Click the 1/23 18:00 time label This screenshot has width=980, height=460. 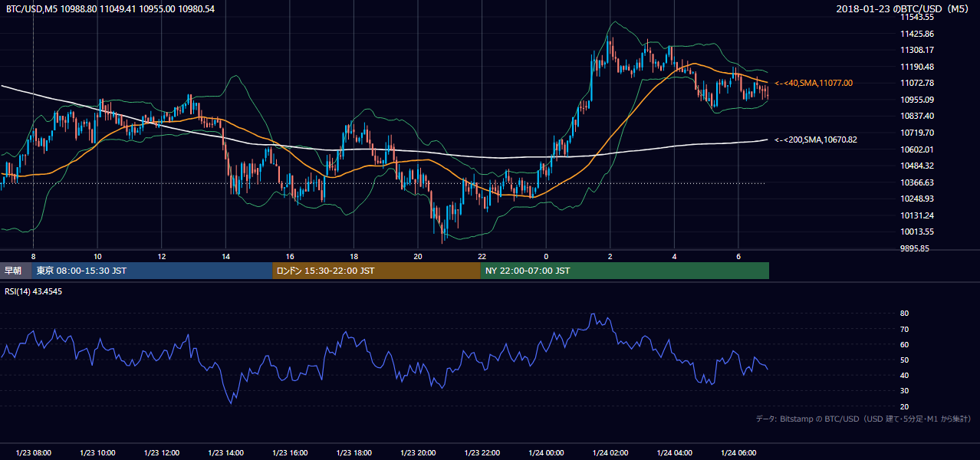coord(354,453)
